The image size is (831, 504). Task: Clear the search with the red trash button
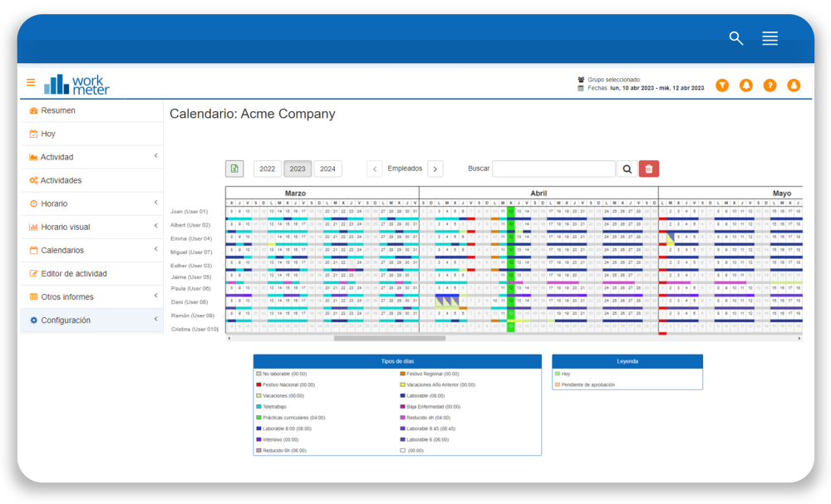649,169
